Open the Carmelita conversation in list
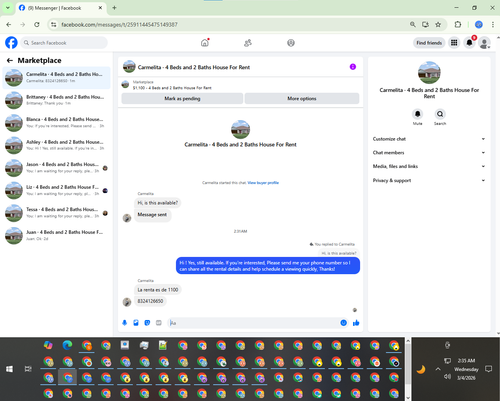500x401 pixels. (56, 78)
